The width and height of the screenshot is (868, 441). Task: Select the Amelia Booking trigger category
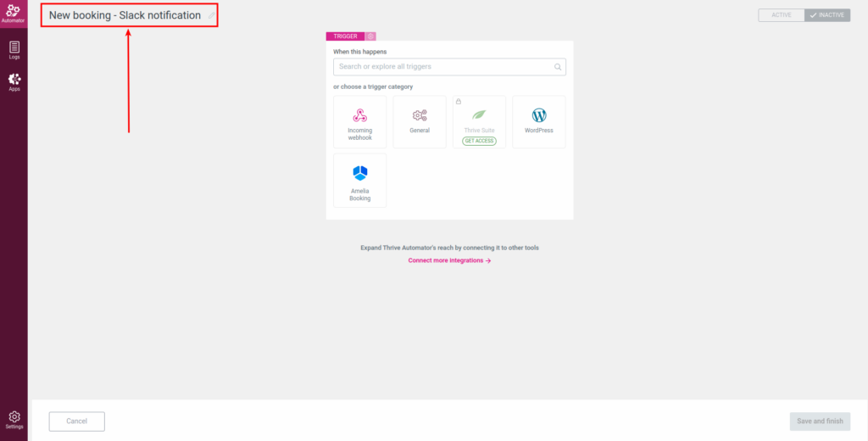coord(359,180)
